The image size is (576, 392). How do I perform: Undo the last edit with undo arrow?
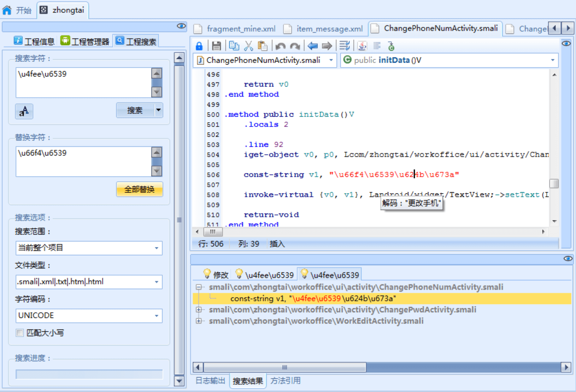280,46
